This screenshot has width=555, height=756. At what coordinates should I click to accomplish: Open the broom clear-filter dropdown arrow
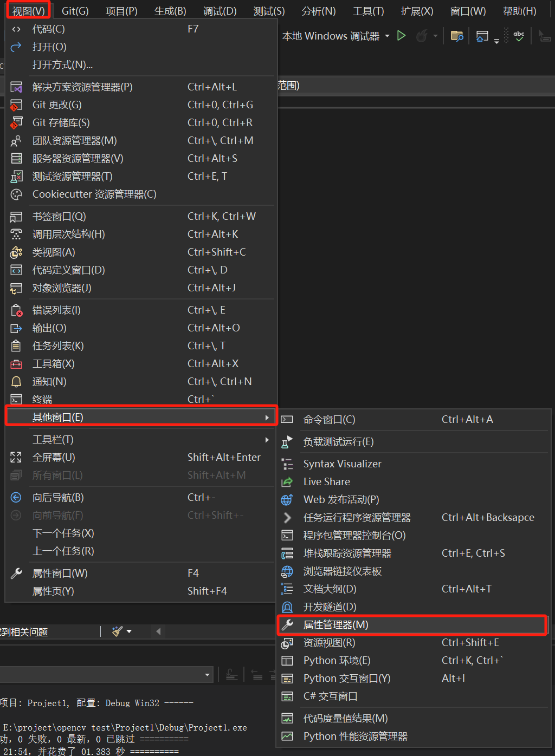coord(129,631)
